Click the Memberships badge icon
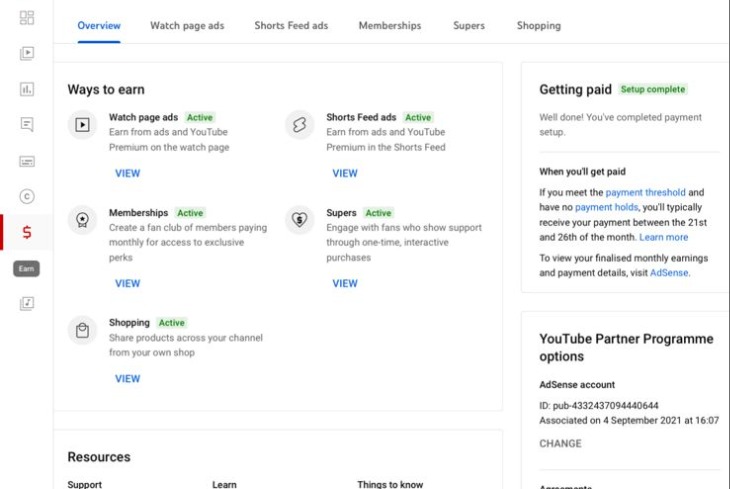The image size is (730, 489). coord(82,219)
